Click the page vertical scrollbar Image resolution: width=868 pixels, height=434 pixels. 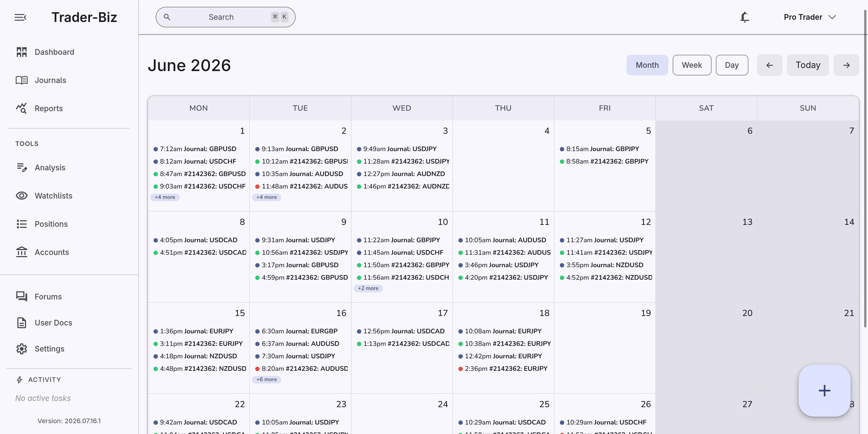(x=865, y=168)
